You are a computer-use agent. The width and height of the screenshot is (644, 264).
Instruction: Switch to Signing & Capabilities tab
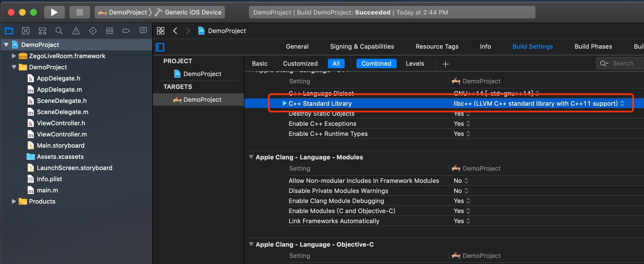coord(362,46)
